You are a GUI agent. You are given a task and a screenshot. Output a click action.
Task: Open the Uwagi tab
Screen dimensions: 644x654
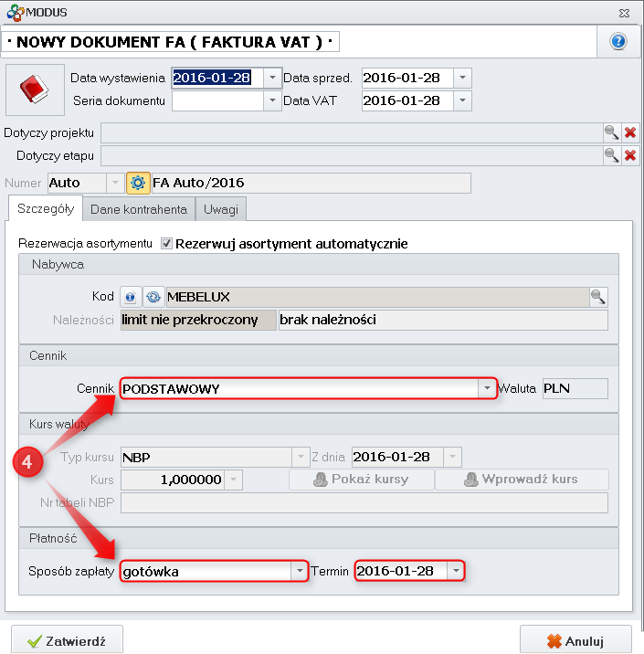(221, 209)
